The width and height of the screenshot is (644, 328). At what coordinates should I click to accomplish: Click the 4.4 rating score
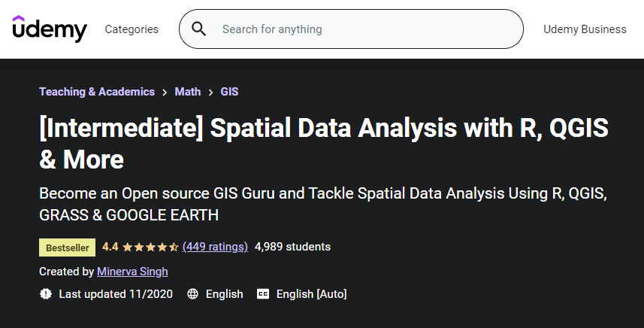click(110, 247)
